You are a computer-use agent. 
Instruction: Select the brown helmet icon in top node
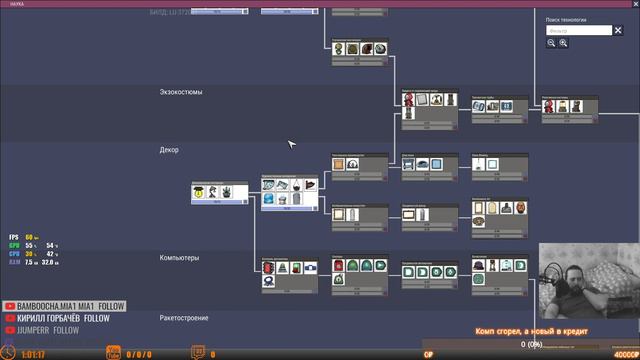pos(367,49)
